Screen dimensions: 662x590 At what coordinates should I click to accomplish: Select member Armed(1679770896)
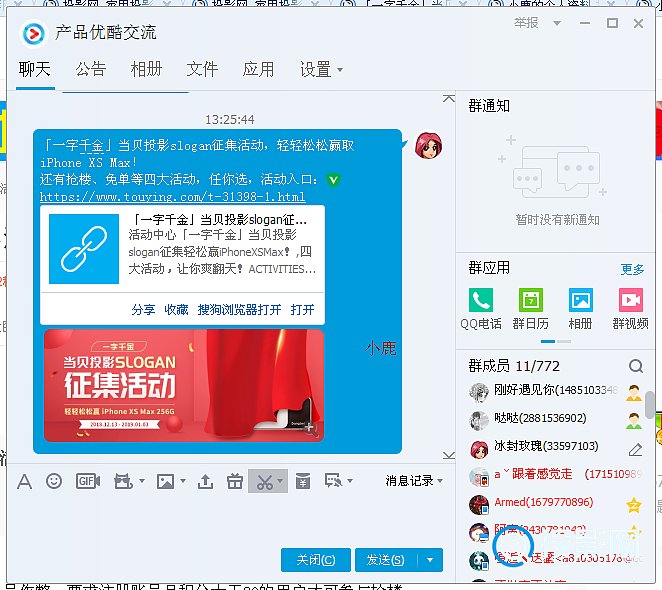point(556,503)
